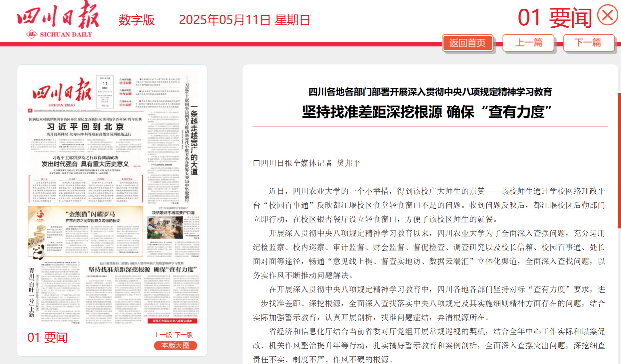Screen dimensions: 621x364
Task: Open the “金熊猫”闪耀罗马 article on thumbnail
Action: [90, 214]
